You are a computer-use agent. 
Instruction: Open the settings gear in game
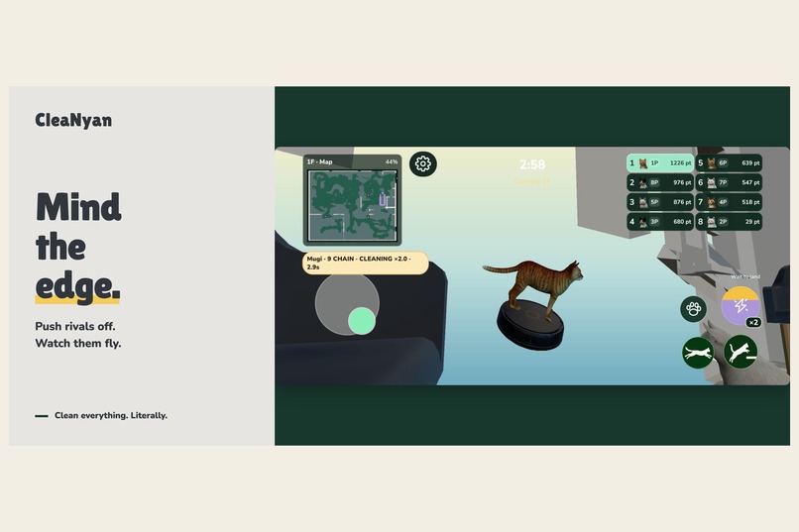coord(423,163)
